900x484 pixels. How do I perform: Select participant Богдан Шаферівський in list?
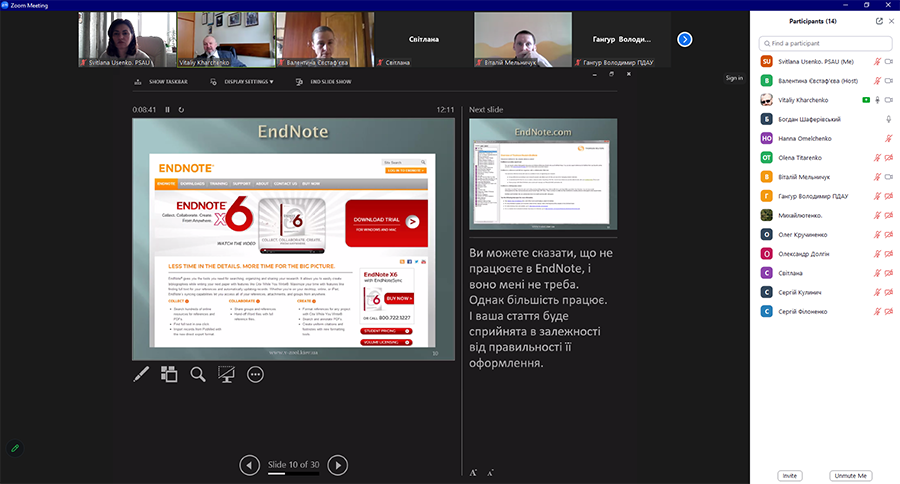(x=825, y=119)
